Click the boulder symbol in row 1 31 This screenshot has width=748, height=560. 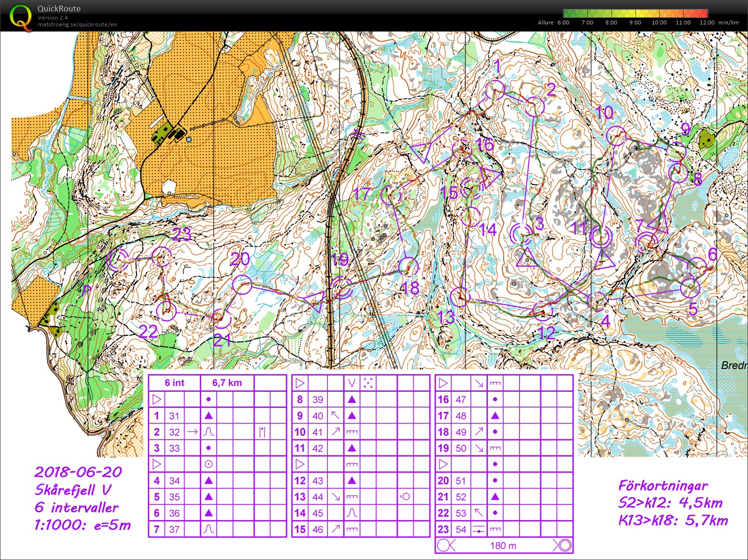click(x=208, y=415)
